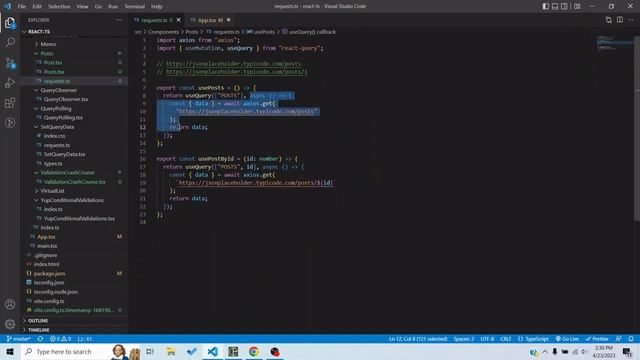This screenshot has height=360, width=640.
Task: Collapse the SetQueryData folder
Action: click(x=57, y=127)
